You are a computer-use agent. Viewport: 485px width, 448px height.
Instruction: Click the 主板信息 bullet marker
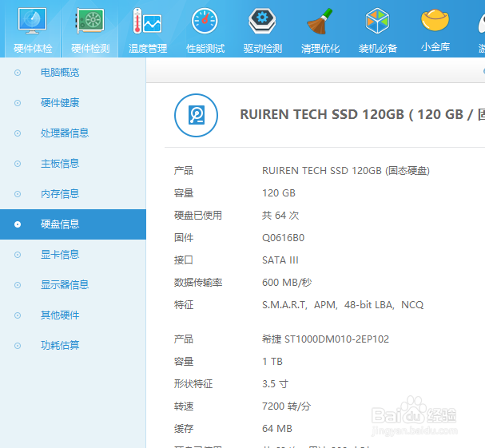18,164
